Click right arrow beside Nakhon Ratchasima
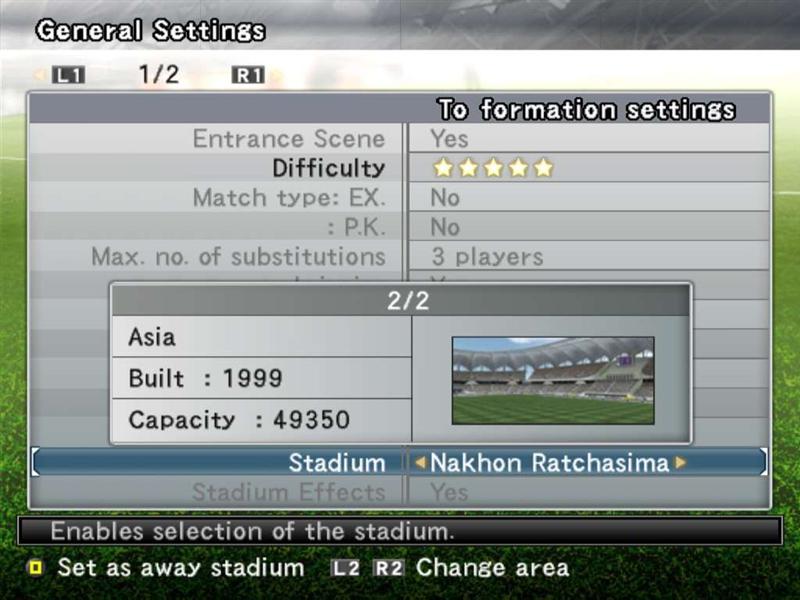800x600 pixels. [680, 463]
